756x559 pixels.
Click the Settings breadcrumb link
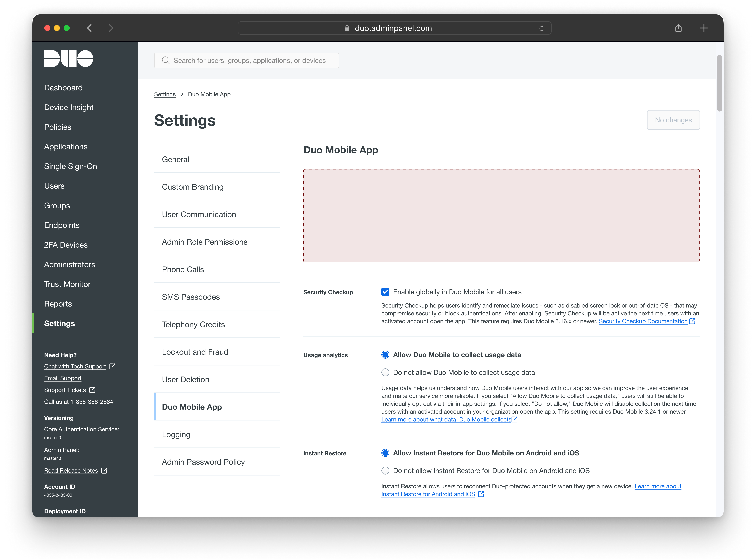click(165, 94)
